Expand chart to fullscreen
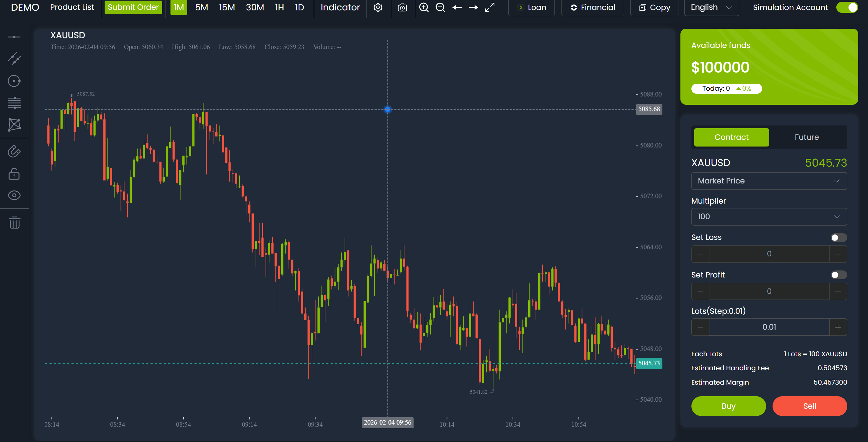 point(490,7)
